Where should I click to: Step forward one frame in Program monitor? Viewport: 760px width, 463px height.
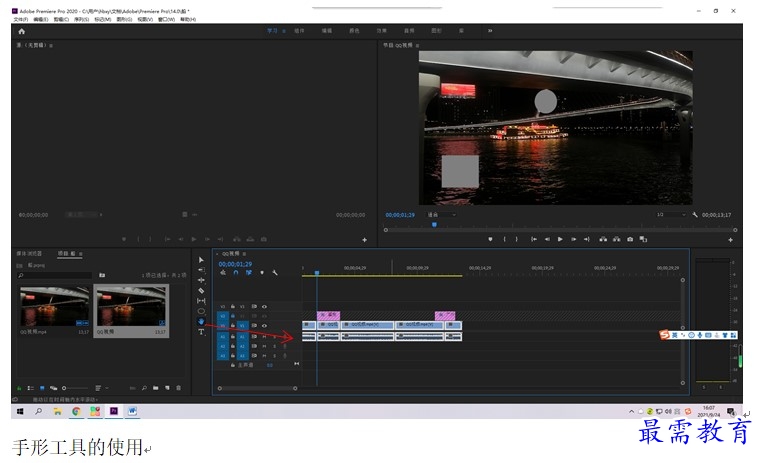[573, 239]
